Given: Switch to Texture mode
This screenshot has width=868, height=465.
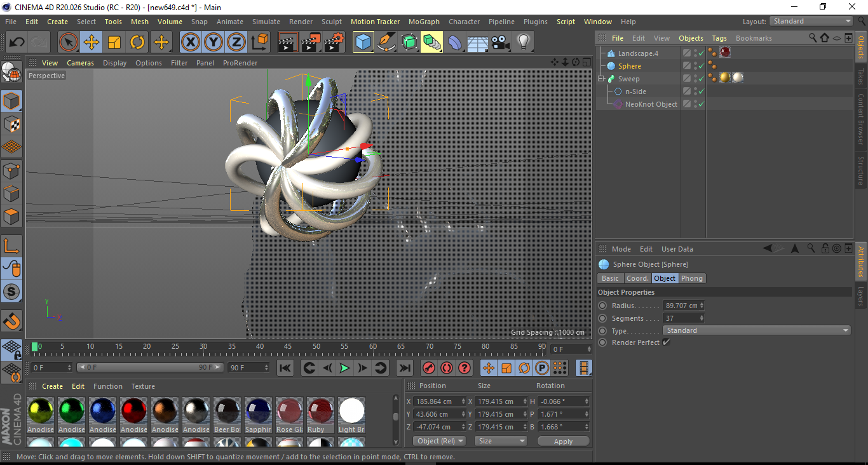Looking at the screenshot, I should (x=11, y=125).
